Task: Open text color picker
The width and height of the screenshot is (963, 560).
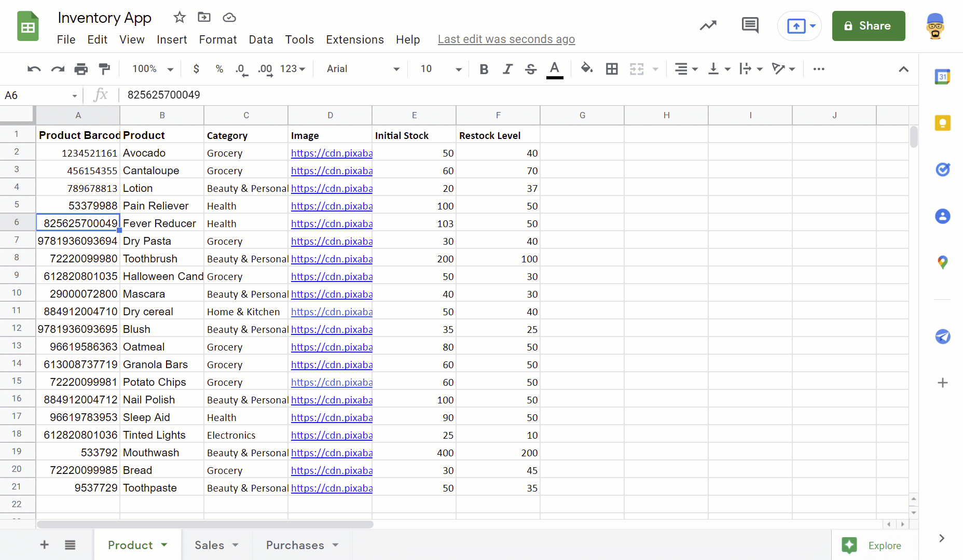Action: [555, 69]
